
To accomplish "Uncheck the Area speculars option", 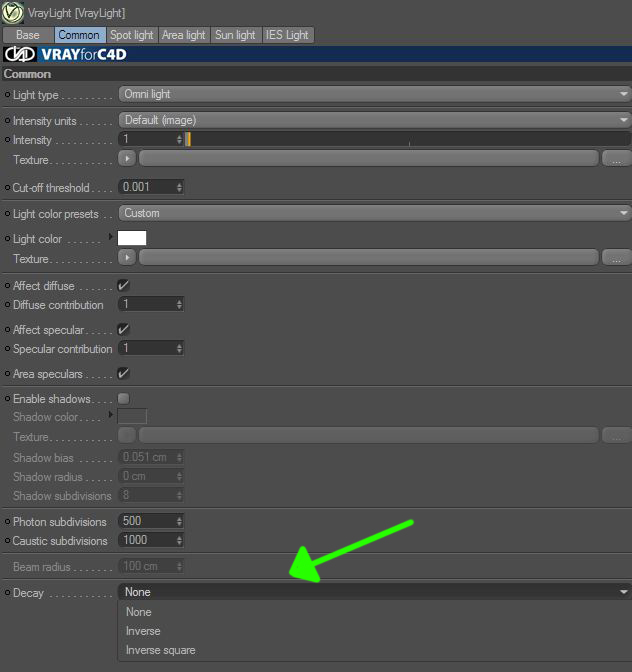I will (x=123, y=374).
